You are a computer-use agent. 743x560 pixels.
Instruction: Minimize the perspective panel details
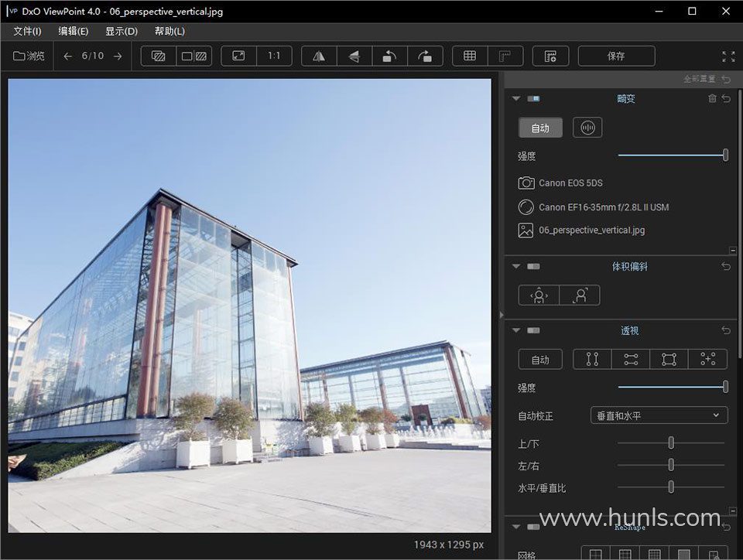click(733, 510)
